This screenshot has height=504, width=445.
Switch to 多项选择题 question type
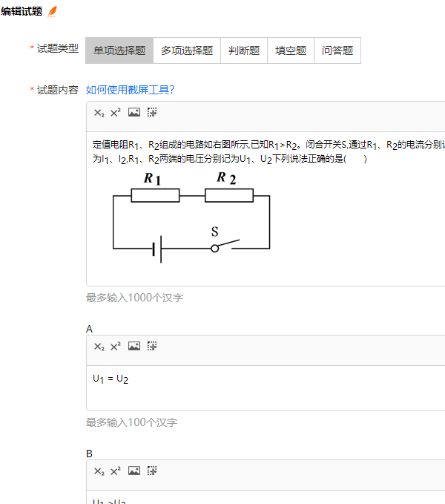pyautogui.click(x=187, y=50)
